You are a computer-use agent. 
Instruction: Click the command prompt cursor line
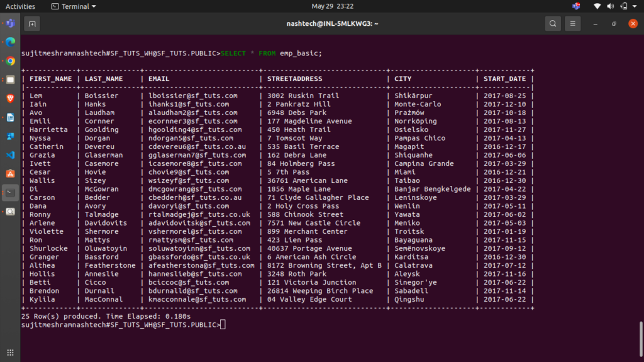click(223, 325)
